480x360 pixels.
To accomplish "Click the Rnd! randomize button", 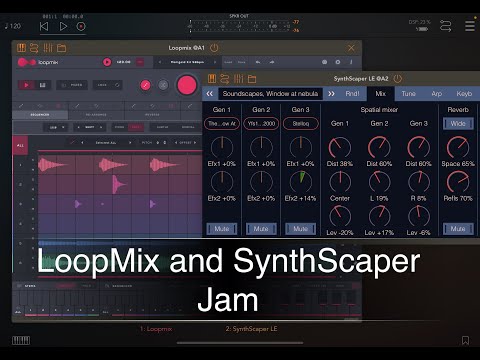I will click(x=352, y=94).
